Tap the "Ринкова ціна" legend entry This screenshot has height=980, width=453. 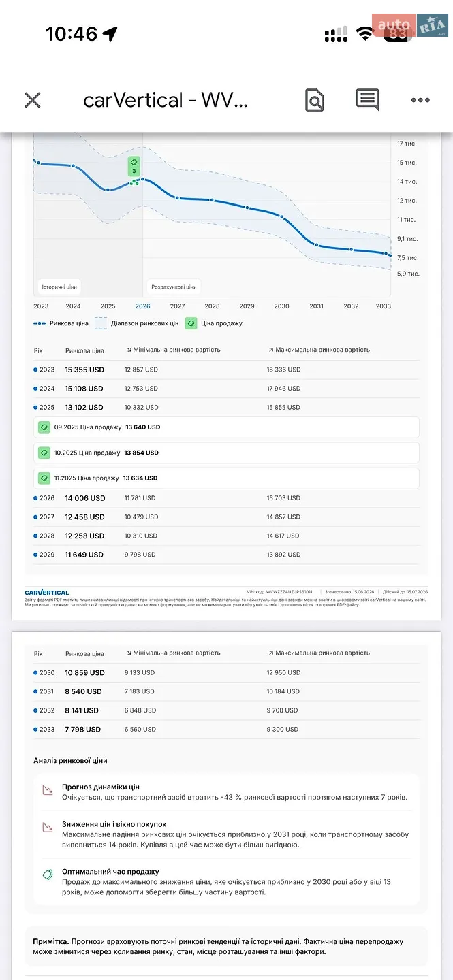(61, 323)
